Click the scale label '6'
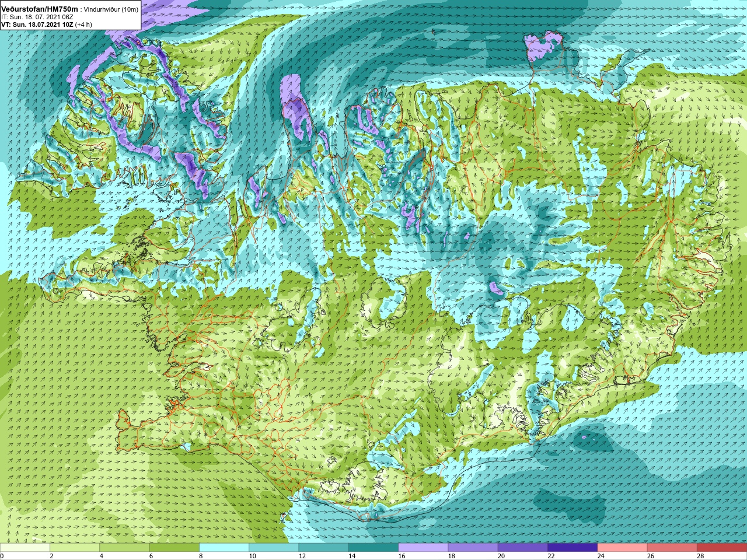 click(151, 556)
